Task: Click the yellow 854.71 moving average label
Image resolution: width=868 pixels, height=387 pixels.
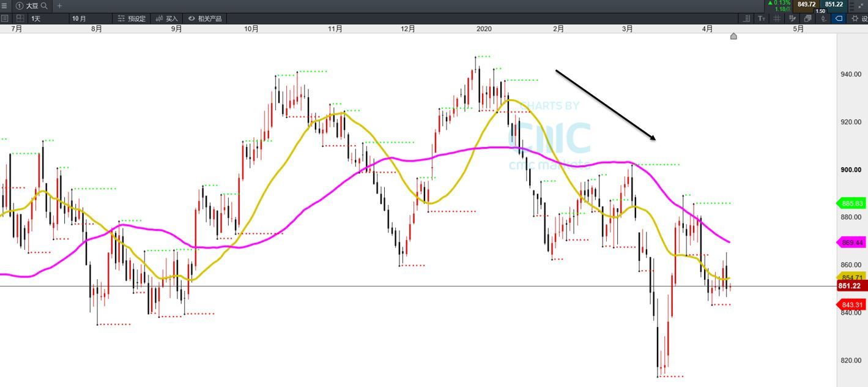Action: [851, 277]
